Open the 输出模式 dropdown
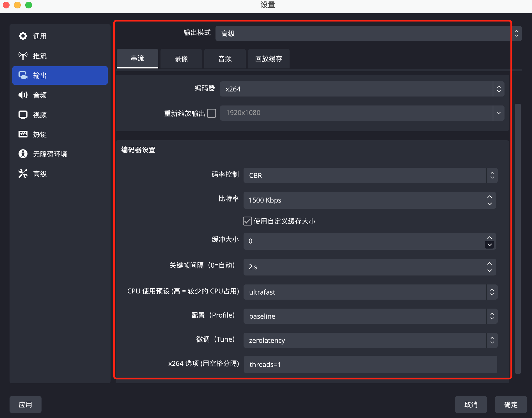This screenshot has width=532, height=418. pos(368,33)
